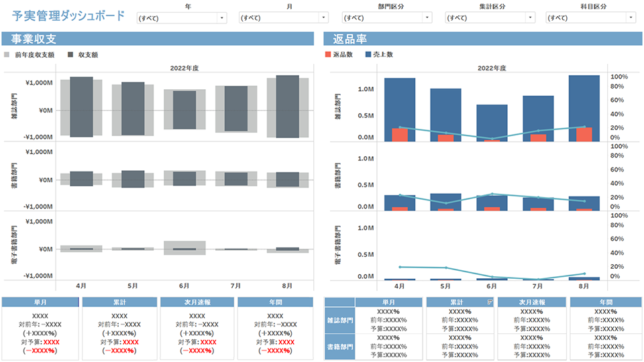The image size is (644, 362).
Task: Select the 年間 card header under 事業収支
Action: click(276, 302)
